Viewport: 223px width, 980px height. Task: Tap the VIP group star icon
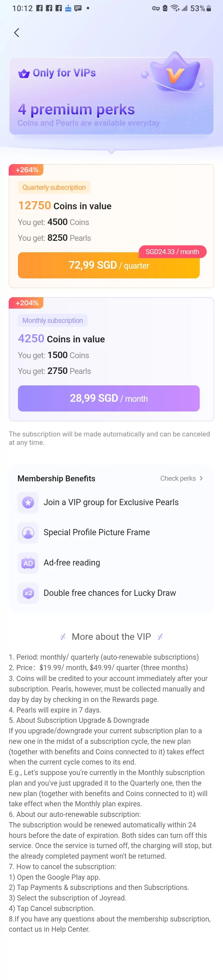pos(28,502)
